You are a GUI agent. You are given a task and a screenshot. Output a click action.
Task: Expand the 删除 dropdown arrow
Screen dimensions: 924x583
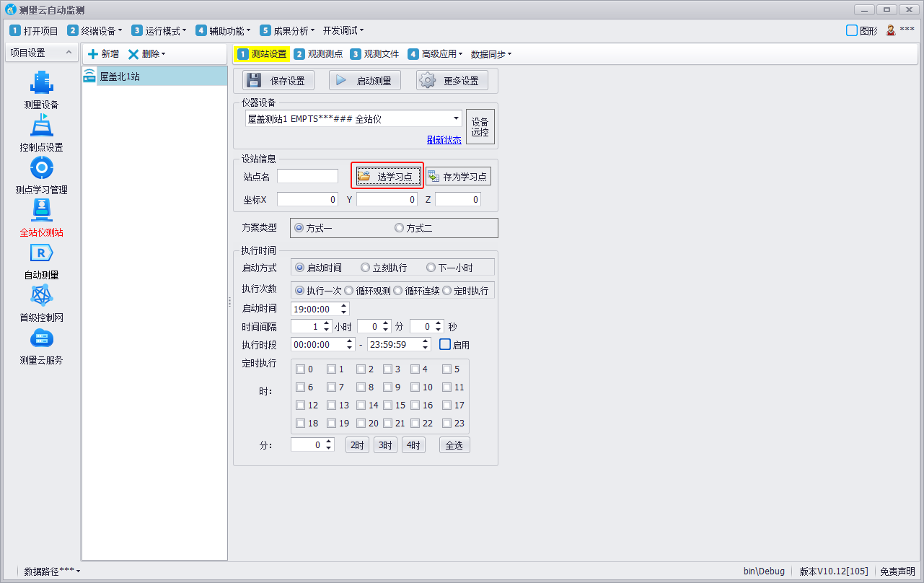164,54
